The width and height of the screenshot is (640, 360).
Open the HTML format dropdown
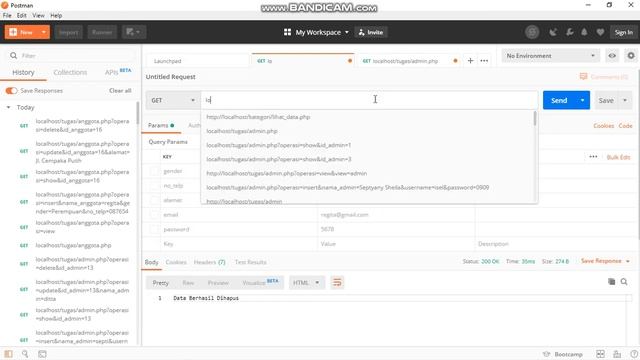click(x=306, y=282)
